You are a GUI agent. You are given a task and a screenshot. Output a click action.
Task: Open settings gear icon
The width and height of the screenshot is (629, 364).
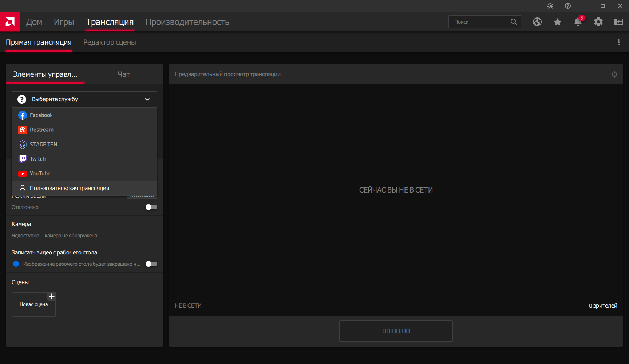pos(598,22)
